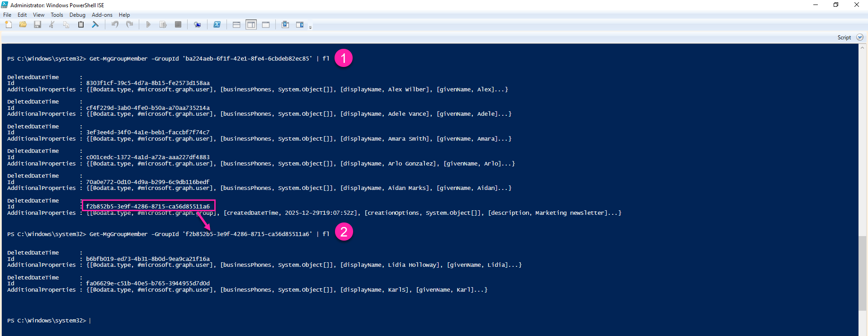Click the Paste clipboard icon
868x336 pixels.
(x=81, y=24)
